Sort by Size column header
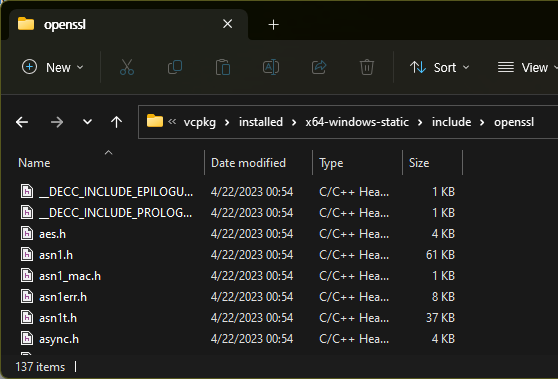 tap(419, 163)
